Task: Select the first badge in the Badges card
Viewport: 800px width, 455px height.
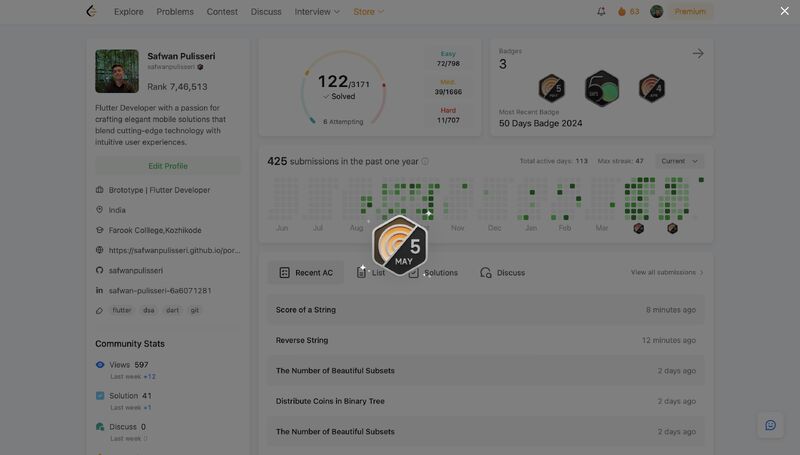Action: [x=552, y=88]
